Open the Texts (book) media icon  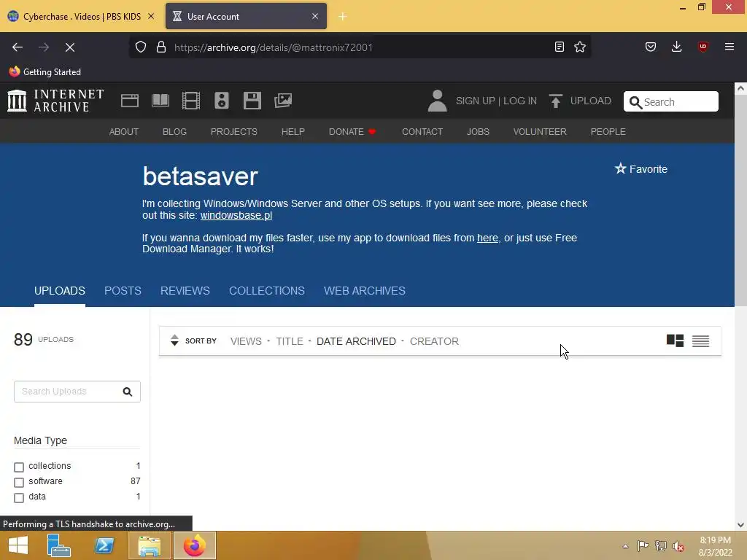pyautogui.click(x=160, y=101)
